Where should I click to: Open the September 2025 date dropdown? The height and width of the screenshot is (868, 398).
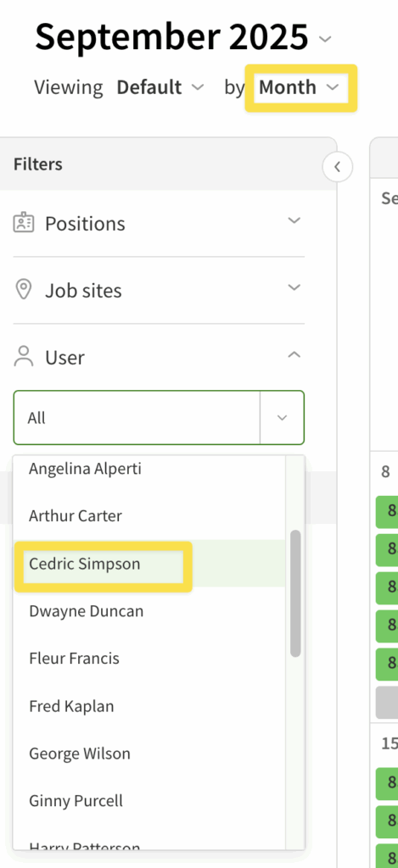coord(325,39)
